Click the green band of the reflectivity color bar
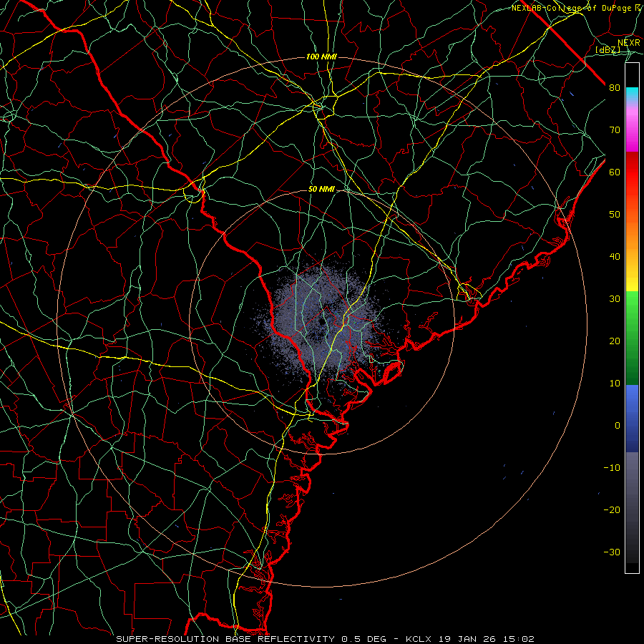Viewport: 644px width, 644px height. point(632,338)
